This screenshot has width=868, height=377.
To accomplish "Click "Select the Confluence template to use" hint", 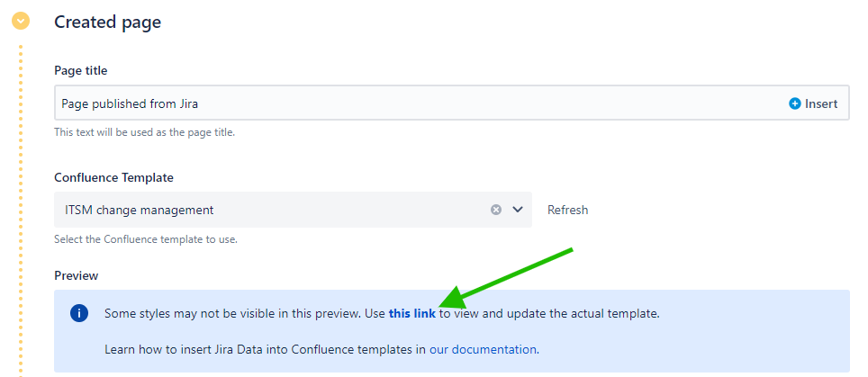I will tap(146, 239).
